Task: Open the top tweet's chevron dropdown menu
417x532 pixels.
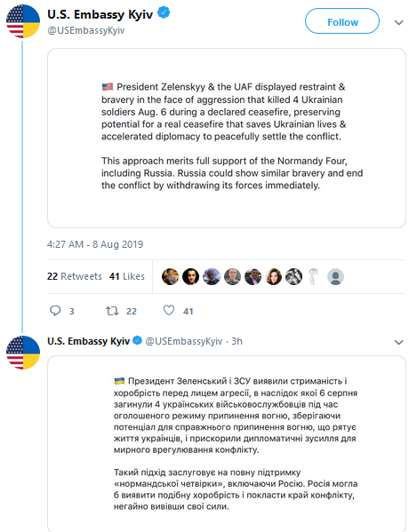Action: pyautogui.click(x=398, y=23)
